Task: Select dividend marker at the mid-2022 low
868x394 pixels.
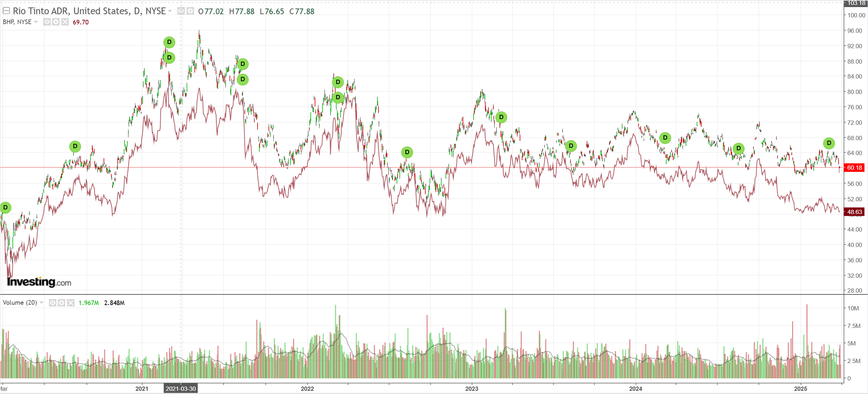Action: tap(407, 152)
